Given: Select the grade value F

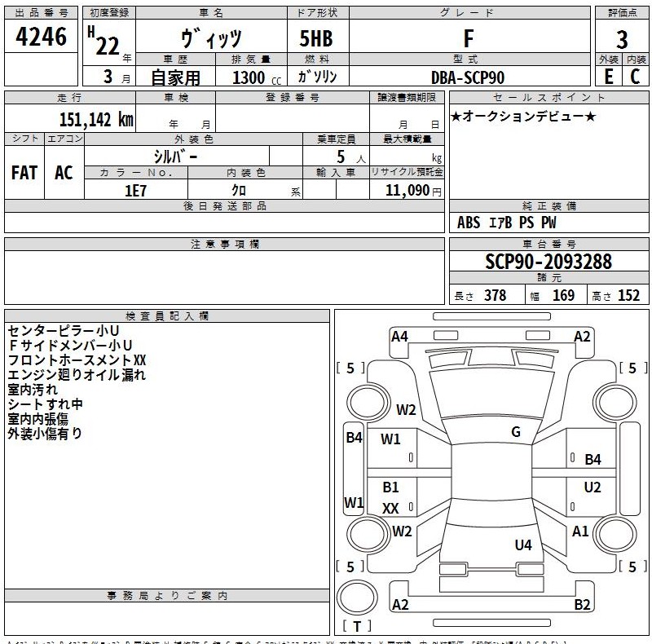Looking at the screenshot, I should 469,38.
